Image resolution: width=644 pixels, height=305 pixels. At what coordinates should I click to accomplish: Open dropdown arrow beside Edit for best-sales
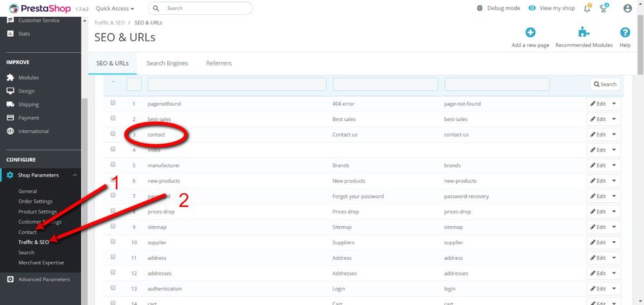pyautogui.click(x=614, y=119)
